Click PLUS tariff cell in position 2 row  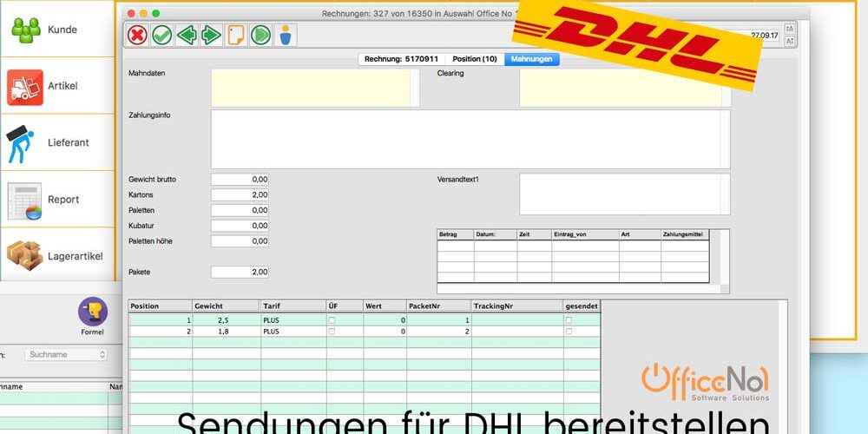pyautogui.click(x=293, y=331)
